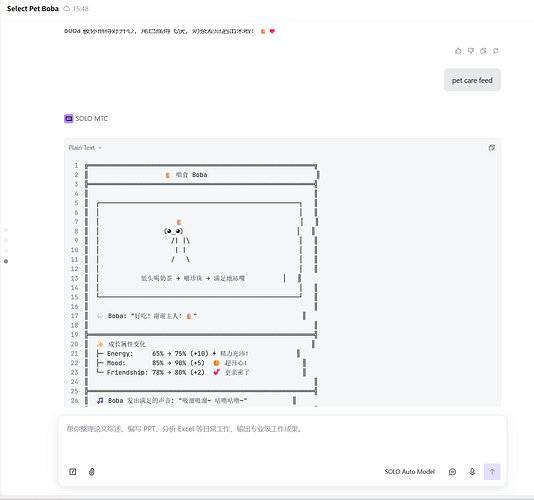Click the cloud sync icon beside title
The image size is (534, 500).
[x=67, y=9]
